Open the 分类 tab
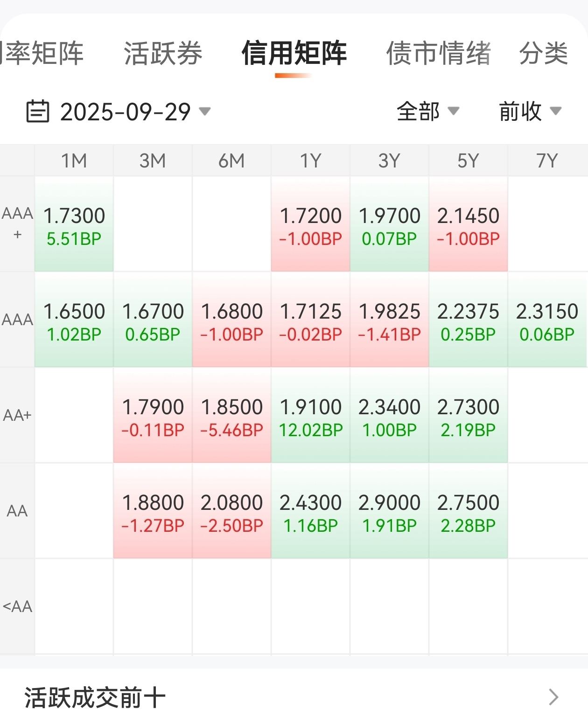Screen dimensions: 588x724 [x=543, y=53]
